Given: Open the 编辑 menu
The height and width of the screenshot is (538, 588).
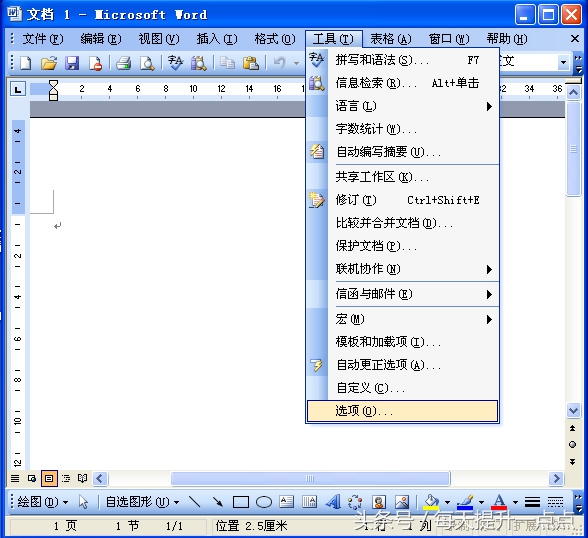Looking at the screenshot, I should point(101,39).
